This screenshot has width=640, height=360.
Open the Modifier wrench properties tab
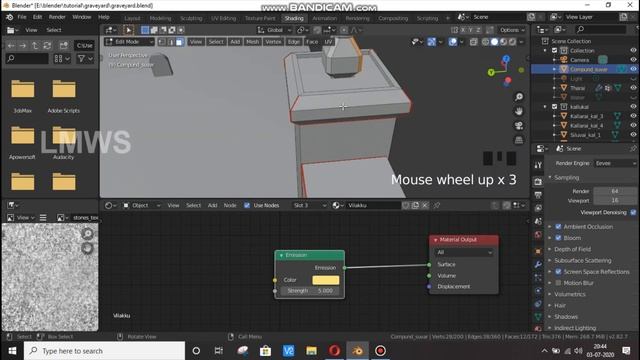(538, 264)
